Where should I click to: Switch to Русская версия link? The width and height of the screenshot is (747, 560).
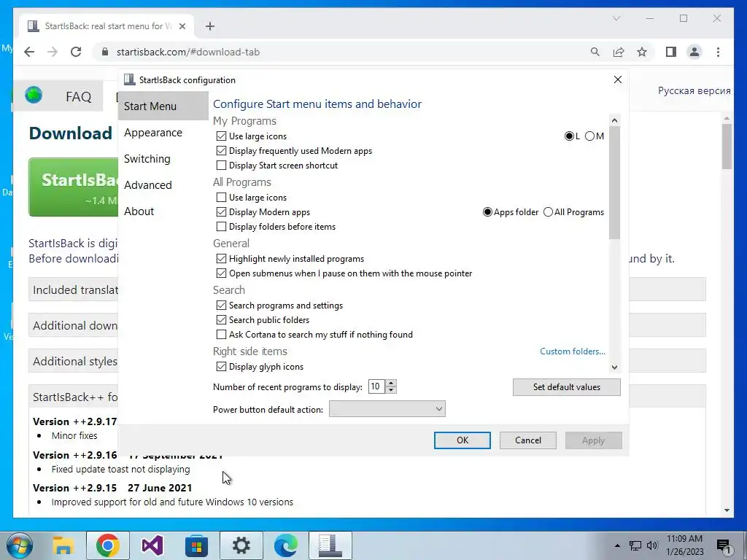(694, 91)
